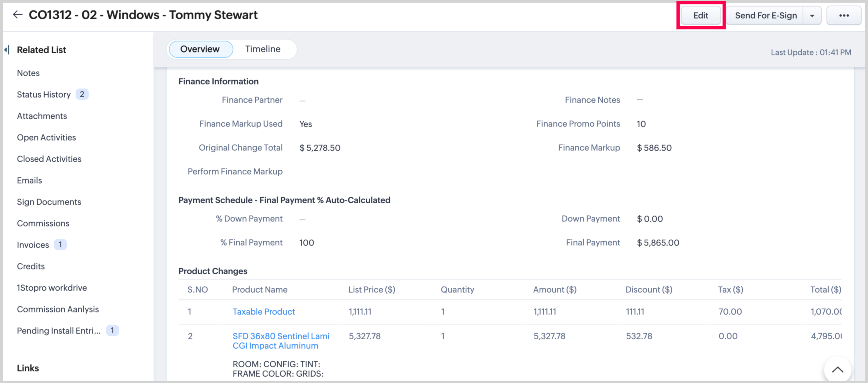Expand the Send For E-Sign dropdown arrow
This screenshot has height=383, width=868.
tap(812, 16)
